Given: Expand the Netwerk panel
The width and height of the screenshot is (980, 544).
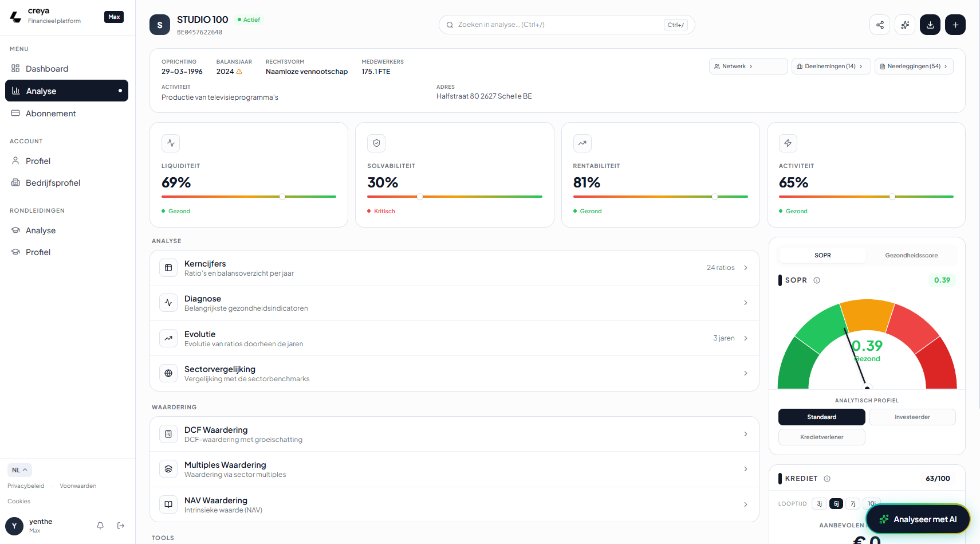Looking at the screenshot, I should (x=749, y=66).
